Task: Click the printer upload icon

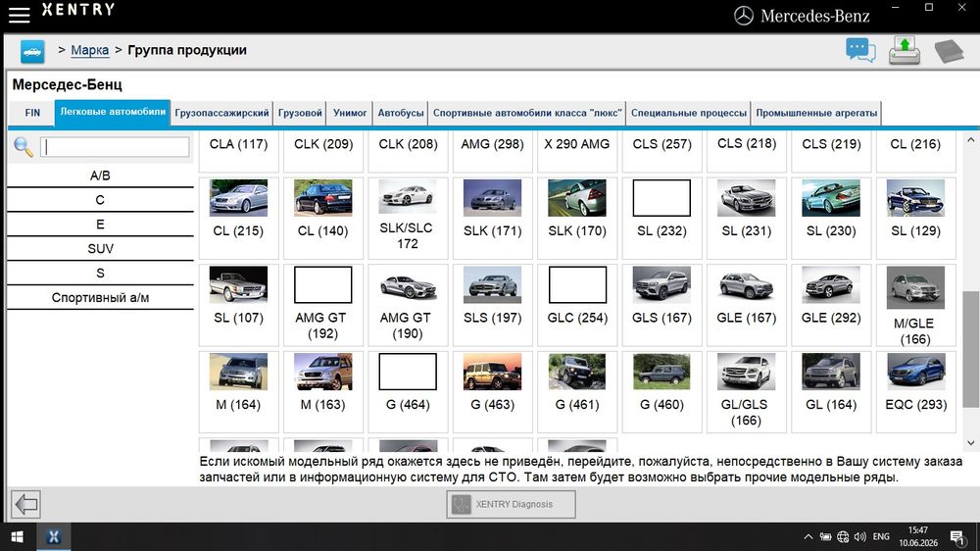Action: pos(905,51)
